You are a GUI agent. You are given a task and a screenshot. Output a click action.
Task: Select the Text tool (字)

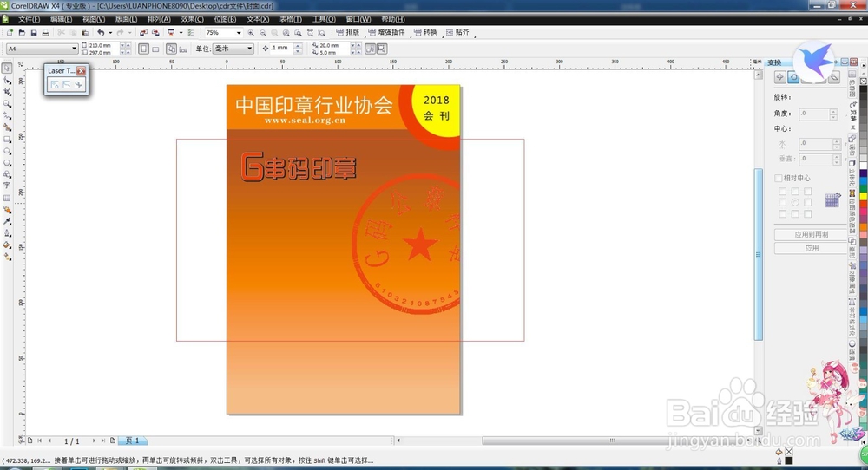pyautogui.click(x=7, y=186)
